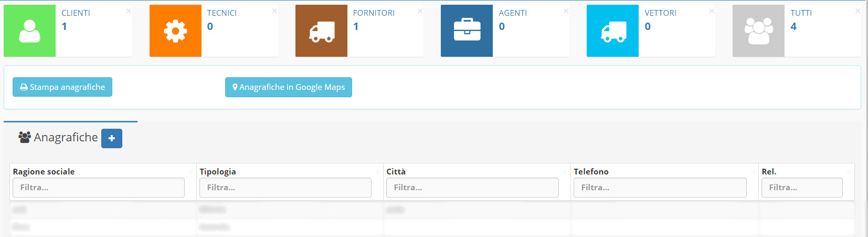Viewport: 868px width, 237px height.
Task: Click the green Clienti user icon
Action: [x=29, y=31]
